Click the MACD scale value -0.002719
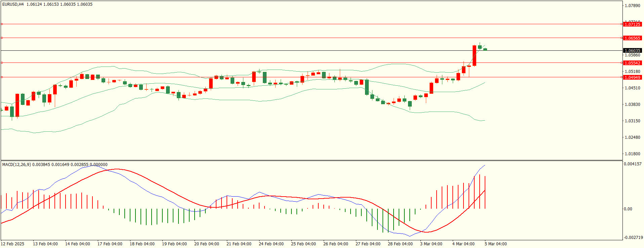The image size is (644, 248). point(633,238)
